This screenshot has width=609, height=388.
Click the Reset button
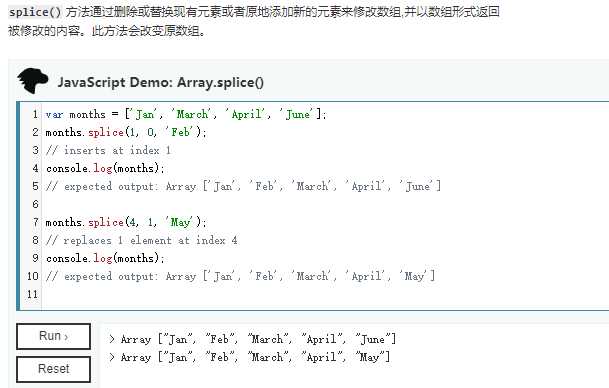click(x=53, y=369)
